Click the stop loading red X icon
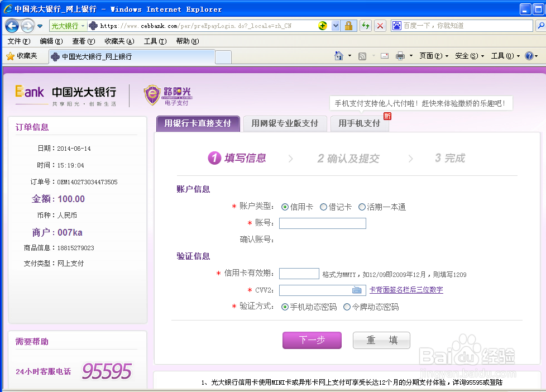546x392 pixels. click(380, 26)
